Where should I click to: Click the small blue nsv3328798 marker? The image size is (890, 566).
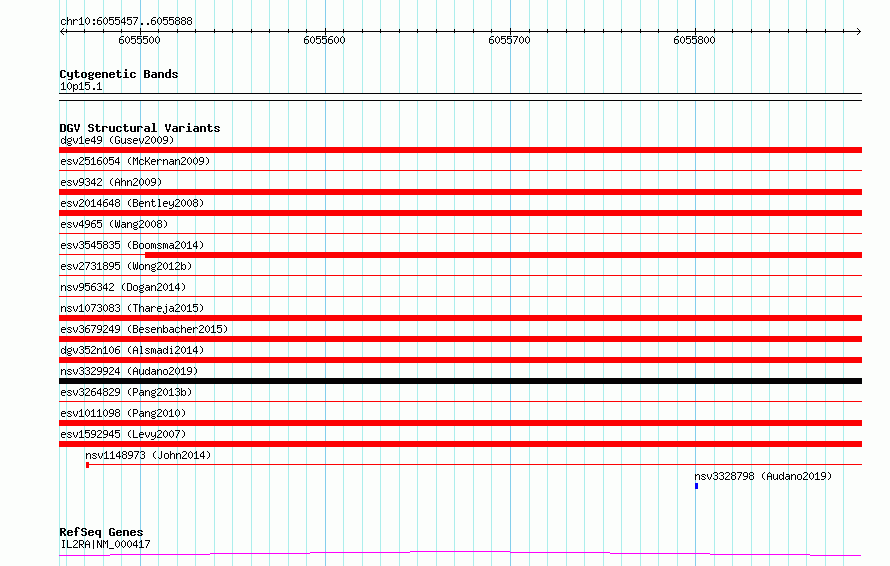pyautogui.click(x=696, y=486)
